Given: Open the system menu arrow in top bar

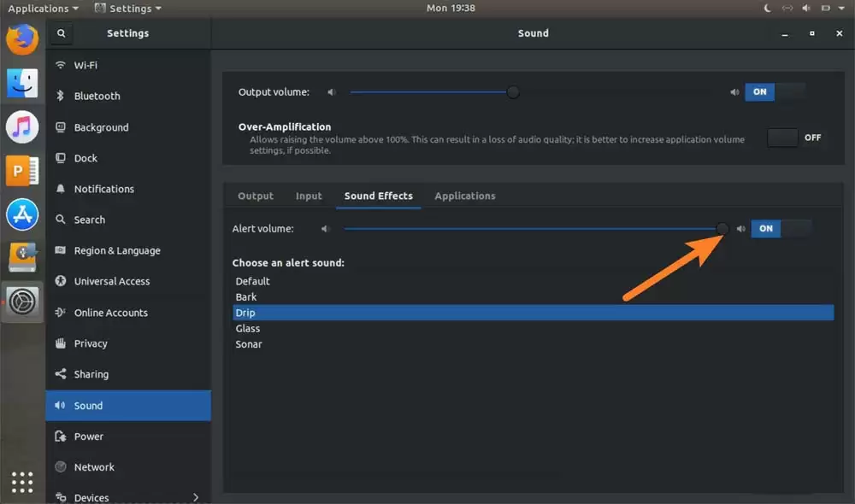Looking at the screenshot, I should click(841, 9).
